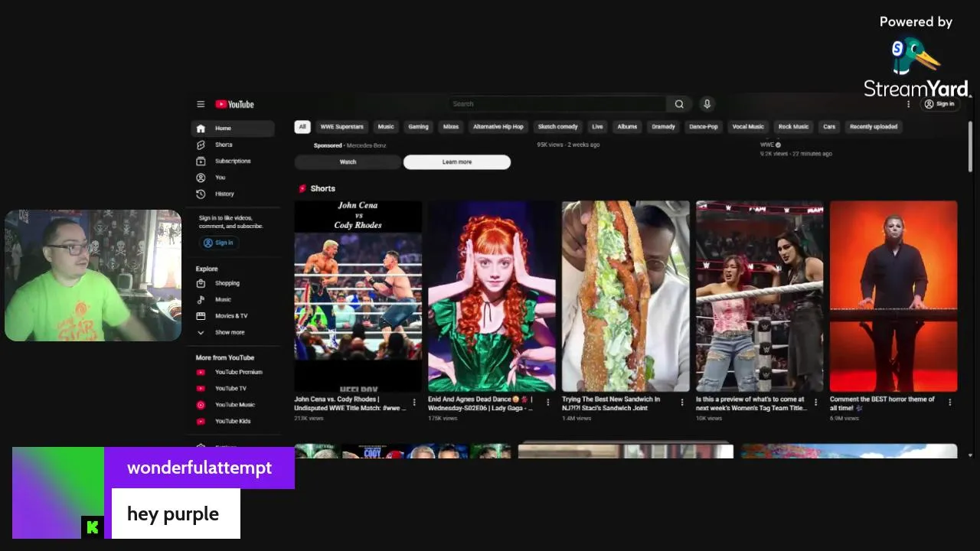Image resolution: width=980 pixels, height=551 pixels.
Task: Open the You section icon
Action: point(201,178)
